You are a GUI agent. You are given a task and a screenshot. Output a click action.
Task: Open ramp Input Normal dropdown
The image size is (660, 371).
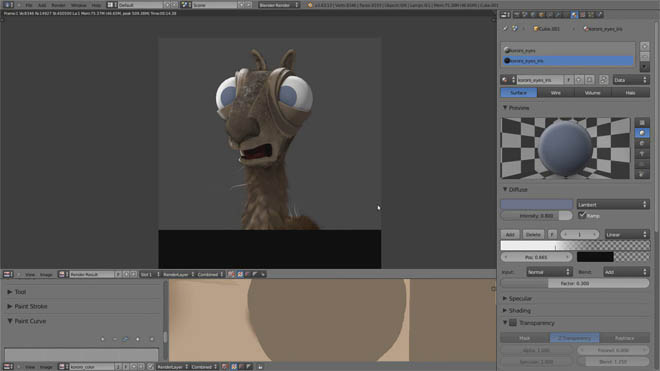(549, 272)
